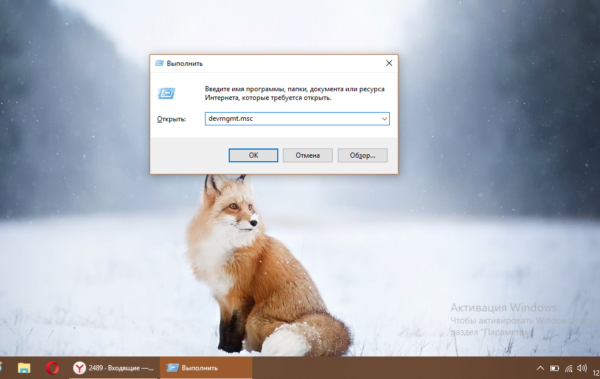This screenshot has width=600, height=379.
Task: Open File Explorer from the taskbar
Action: point(24,368)
